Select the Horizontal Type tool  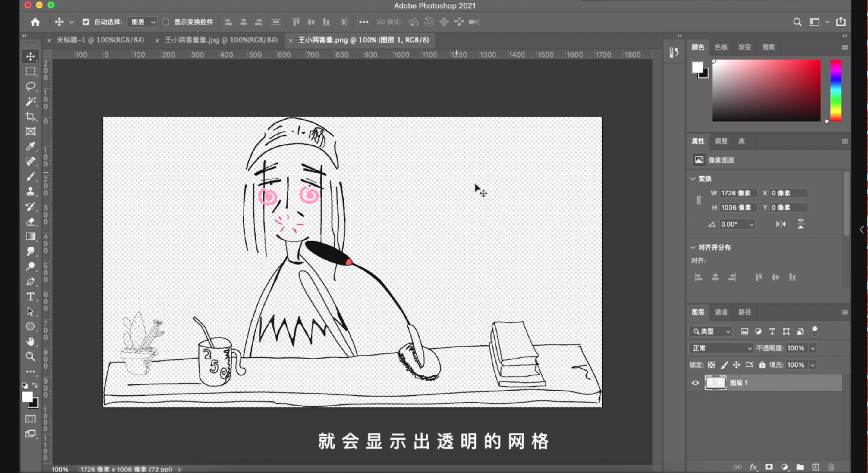coord(30,297)
